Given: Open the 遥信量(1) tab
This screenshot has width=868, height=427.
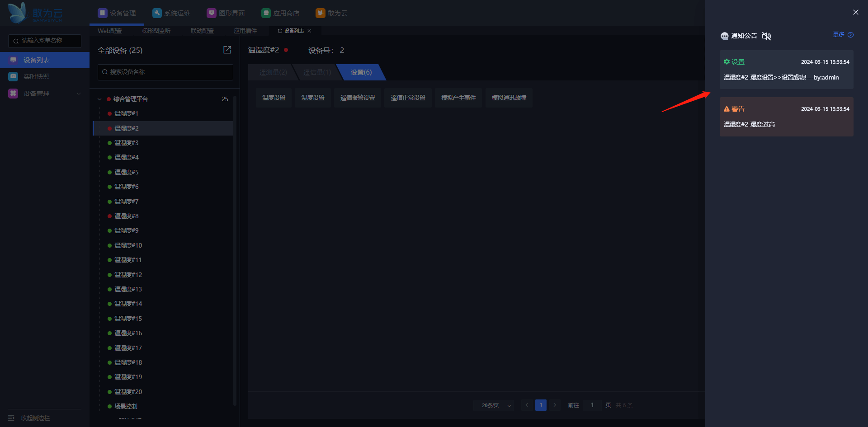Looking at the screenshot, I should 317,72.
